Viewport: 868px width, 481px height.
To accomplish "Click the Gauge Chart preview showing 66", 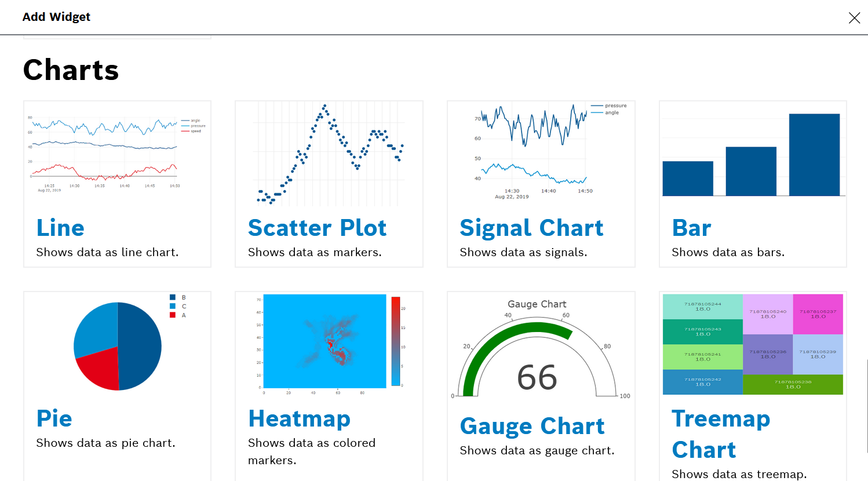I will pyautogui.click(x=541, y=349).
